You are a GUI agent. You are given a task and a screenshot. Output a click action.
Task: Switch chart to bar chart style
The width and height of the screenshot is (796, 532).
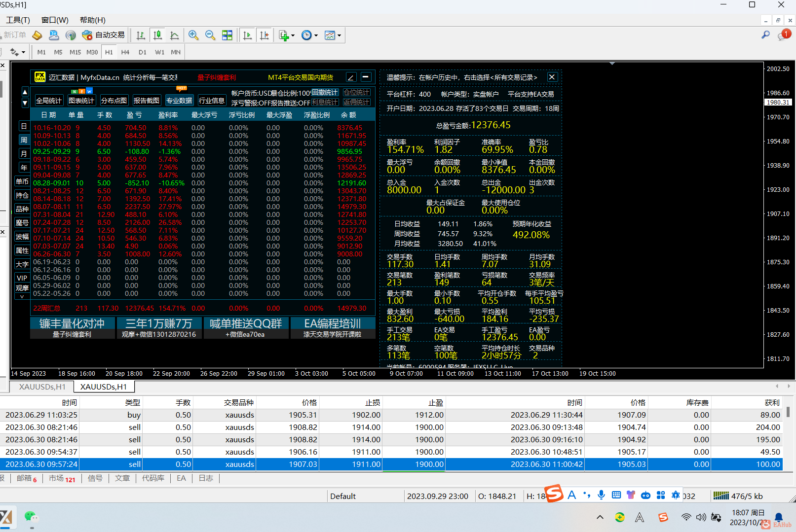coord(141,35)
